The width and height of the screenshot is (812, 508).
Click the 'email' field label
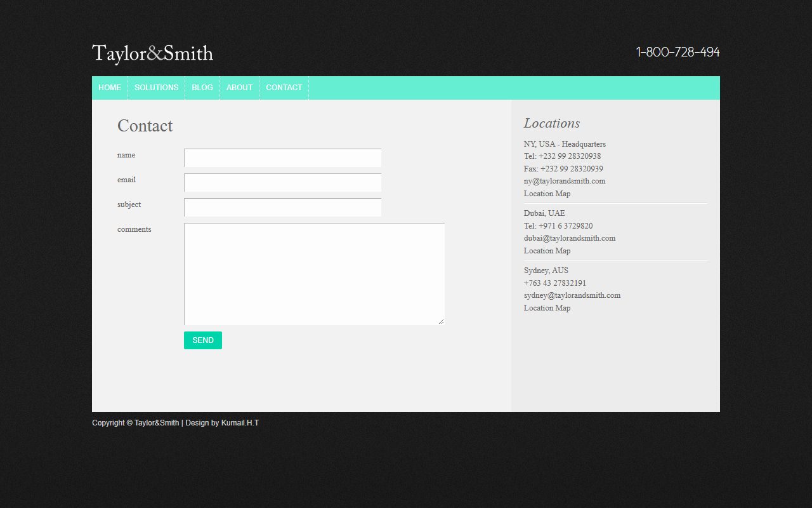tap(126, 180)
